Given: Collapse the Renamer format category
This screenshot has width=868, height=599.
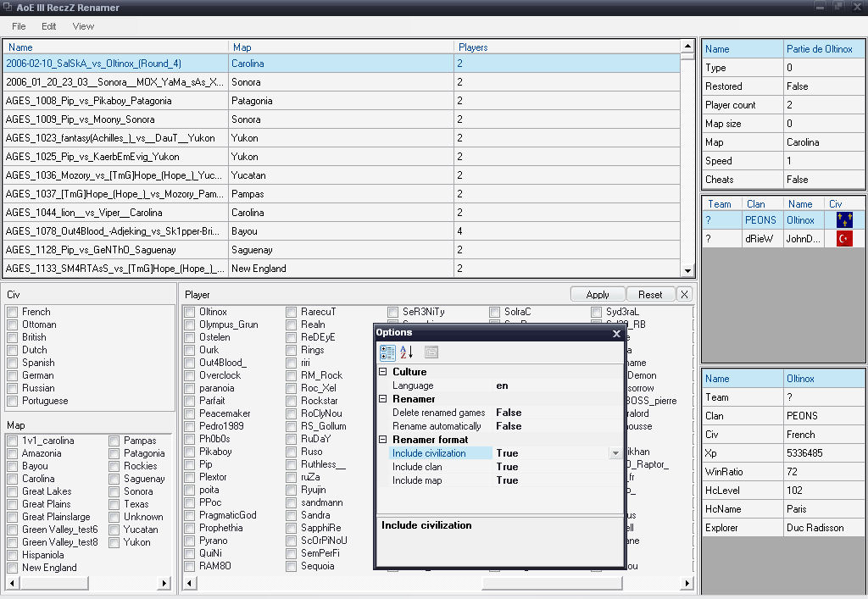Looking at the screenshot, I should coord(383,440).
